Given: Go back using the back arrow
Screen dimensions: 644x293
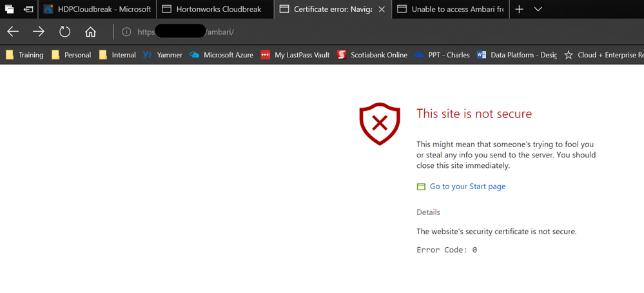Looking at the screenshot, I should pos(13,32).
